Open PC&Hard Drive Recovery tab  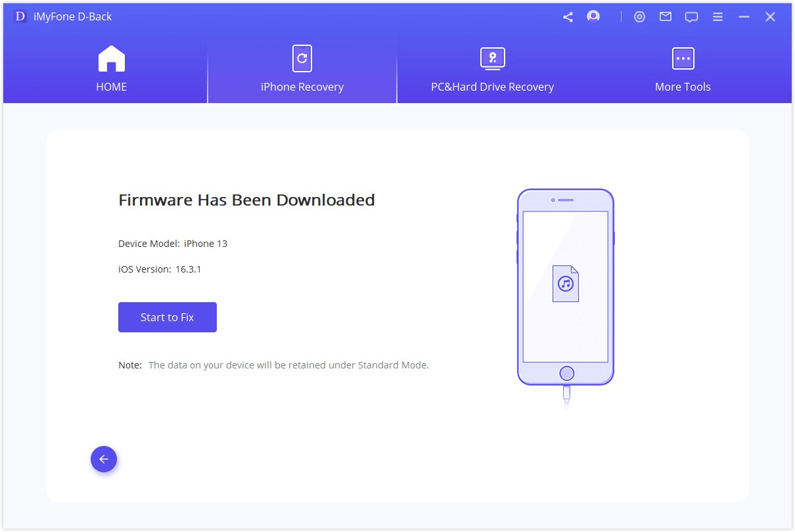493,69
